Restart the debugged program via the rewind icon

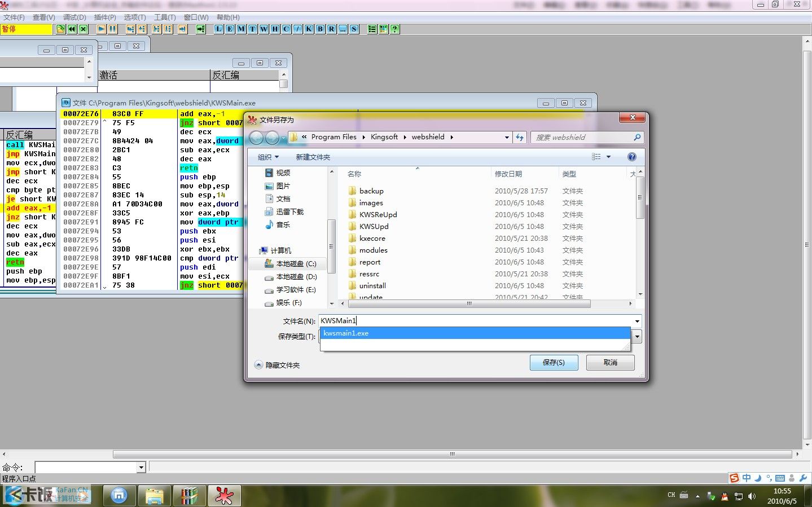pyautogui.click(x=72, y=29)
